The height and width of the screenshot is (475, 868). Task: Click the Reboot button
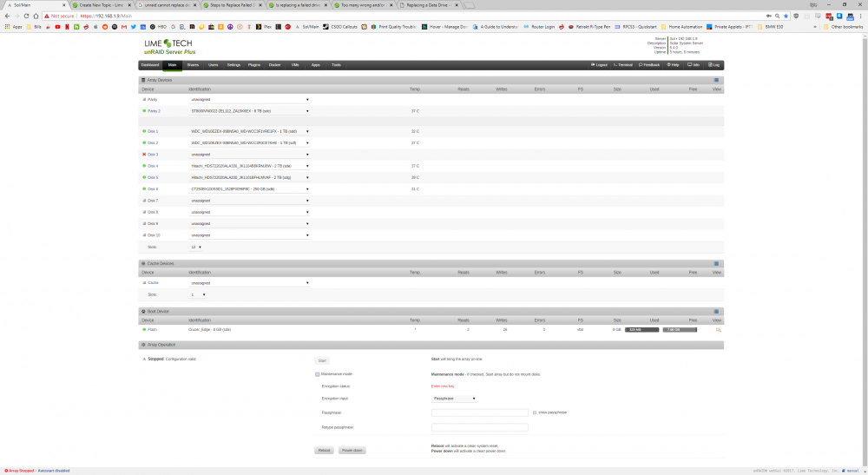click(324, 450)
